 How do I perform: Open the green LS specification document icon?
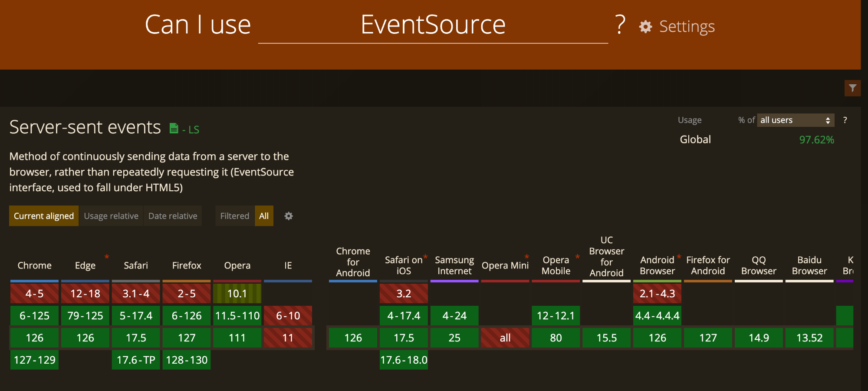click(174, 128)
